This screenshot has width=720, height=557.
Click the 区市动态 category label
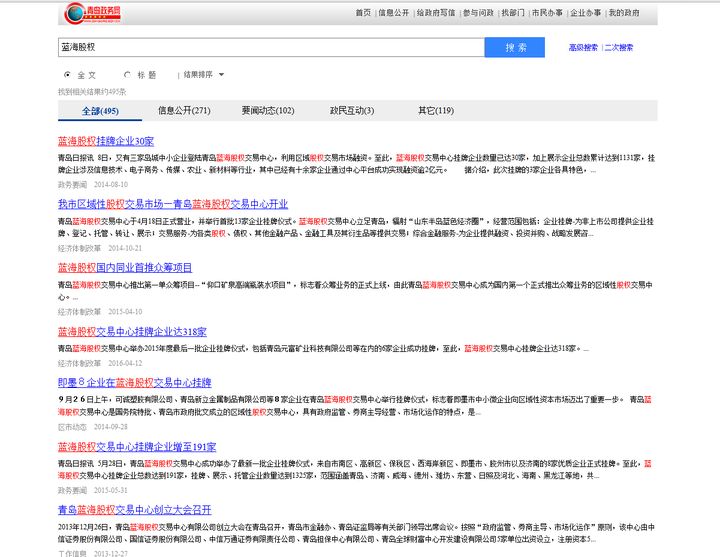[72, 427]
